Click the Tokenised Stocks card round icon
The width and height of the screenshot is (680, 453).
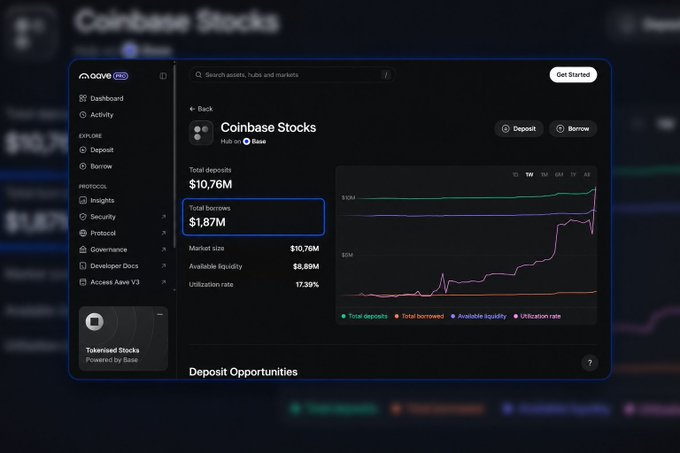(x=95, y=322)
